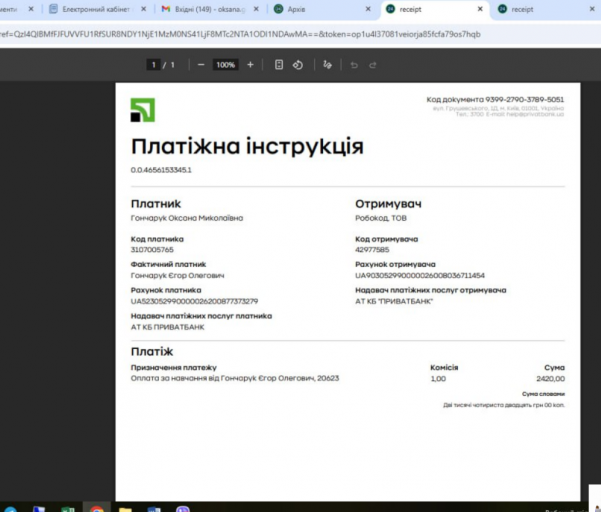Activate the draw annotation tool
Viewport: 601px width, 512px height.
tap(327, 65)
